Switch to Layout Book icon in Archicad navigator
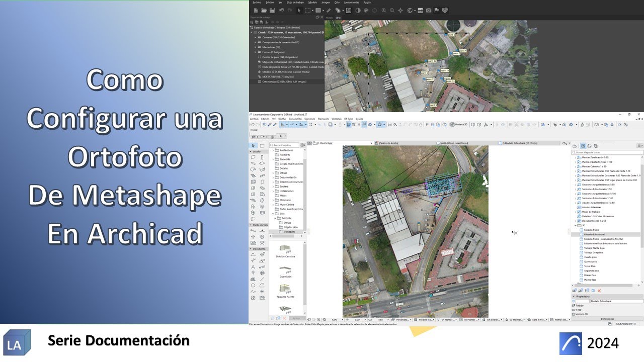 point(589,145)
